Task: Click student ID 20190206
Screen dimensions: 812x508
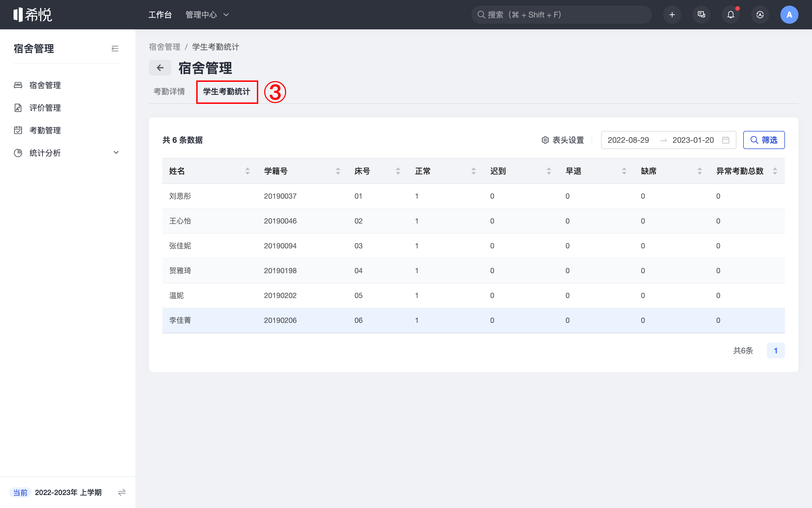Action: [x=280, y=321]
